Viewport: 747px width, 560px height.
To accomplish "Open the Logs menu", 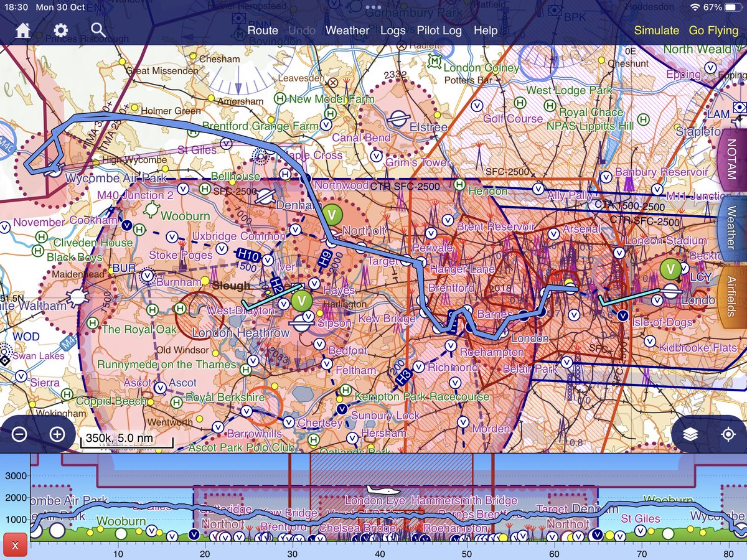I will 393,30.
